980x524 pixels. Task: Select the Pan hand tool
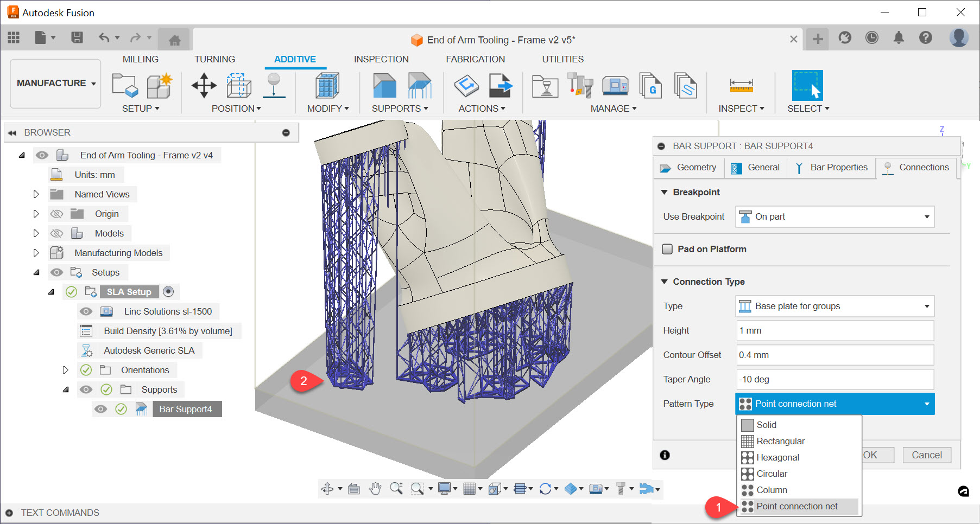375,489
